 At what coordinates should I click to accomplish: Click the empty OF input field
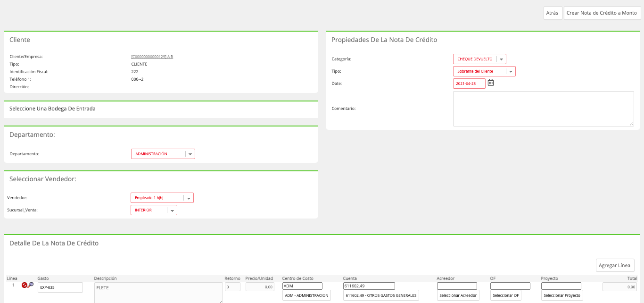click(x=510, y=286)
